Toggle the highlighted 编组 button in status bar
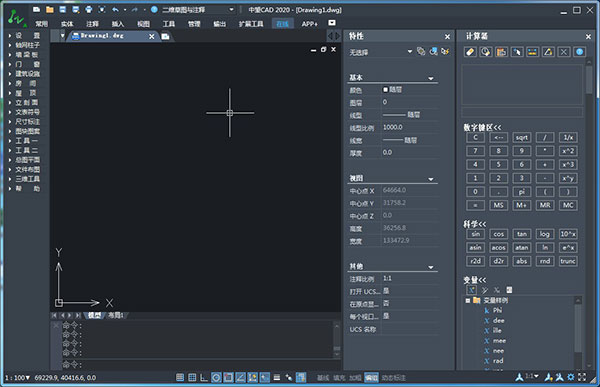The image size is (600, 387). pos(371,377)
